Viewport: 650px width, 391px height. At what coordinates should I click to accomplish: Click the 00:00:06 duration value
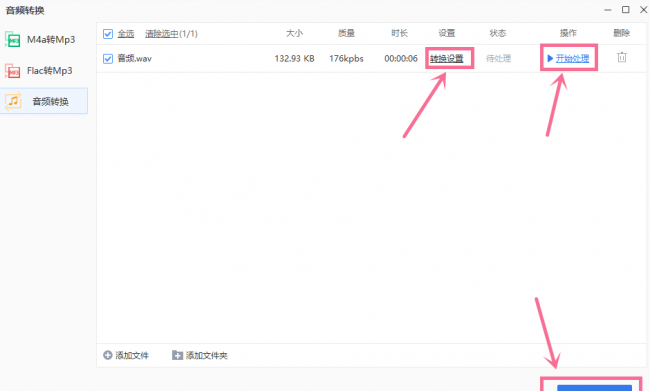click(x=401, y=58)
